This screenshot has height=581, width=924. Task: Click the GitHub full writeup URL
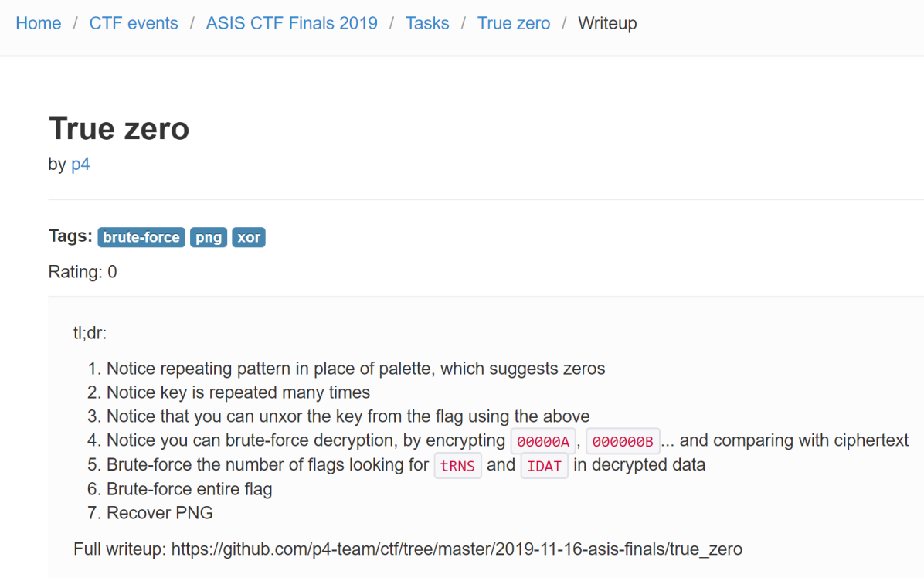point(457,549)
